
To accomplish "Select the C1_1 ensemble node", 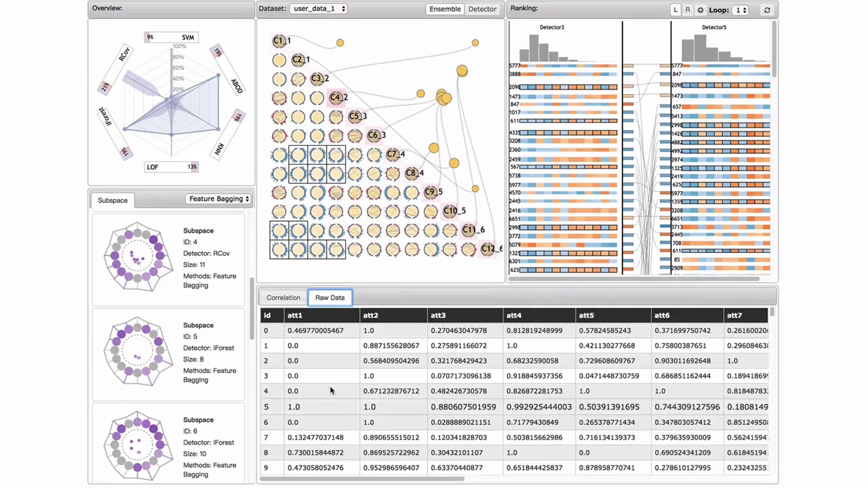I will pos(279,41).
